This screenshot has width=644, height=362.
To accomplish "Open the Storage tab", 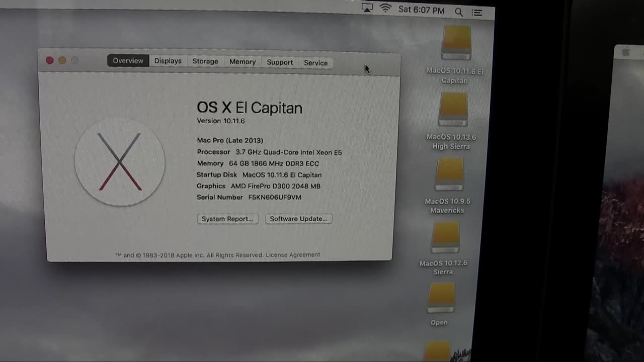I will pyautogui.click(x=205, y=61).
